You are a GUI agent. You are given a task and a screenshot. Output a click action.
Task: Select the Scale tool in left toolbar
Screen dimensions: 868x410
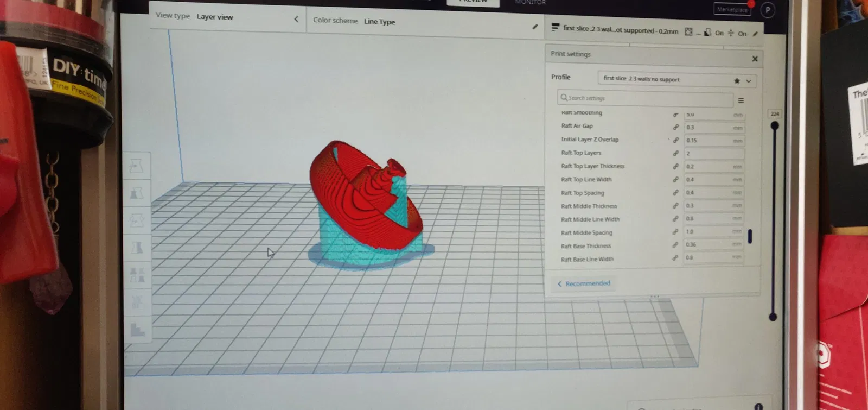[137, 193]
